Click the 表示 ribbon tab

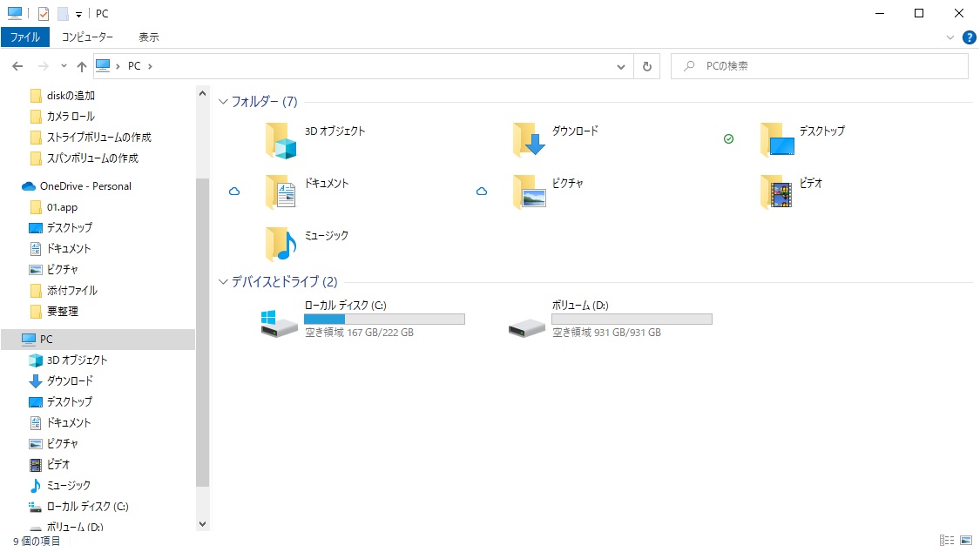pos(146,37)
